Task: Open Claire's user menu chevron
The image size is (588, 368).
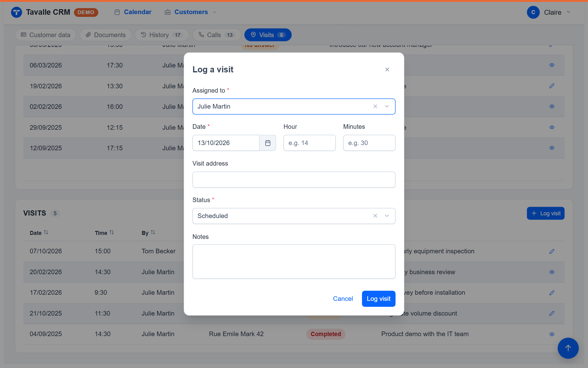Action: 568,12
